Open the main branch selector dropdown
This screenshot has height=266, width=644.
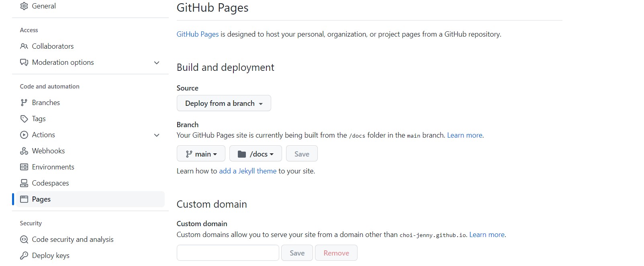pyautogui.click(x=201, y=154)
